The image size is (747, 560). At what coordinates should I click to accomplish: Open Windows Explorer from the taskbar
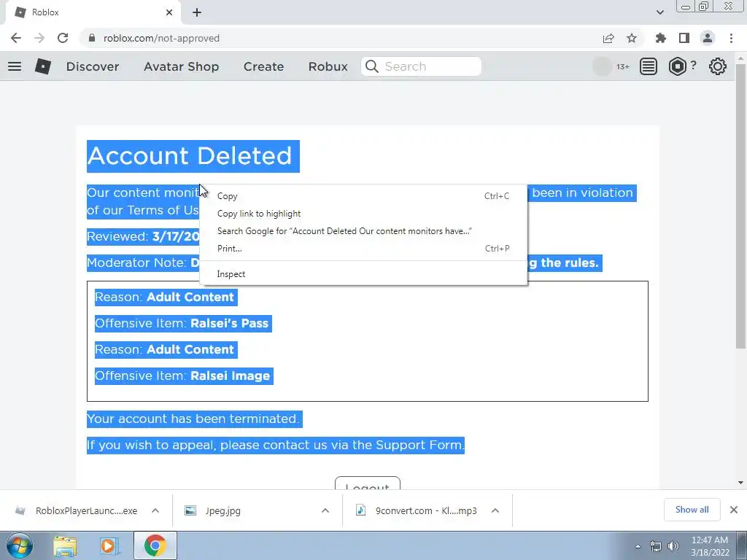pos(65,545)
